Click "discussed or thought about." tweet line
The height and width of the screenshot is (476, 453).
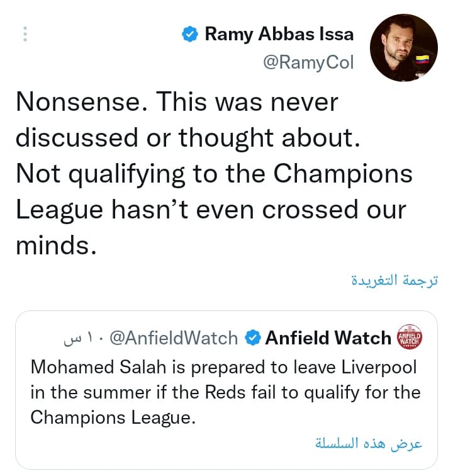[187, 139]
